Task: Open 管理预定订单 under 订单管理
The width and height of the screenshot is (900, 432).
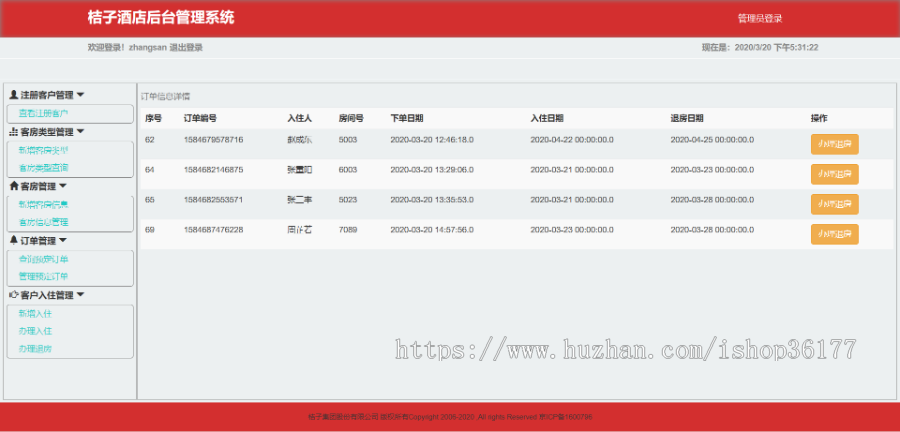Action: [43, 277]
